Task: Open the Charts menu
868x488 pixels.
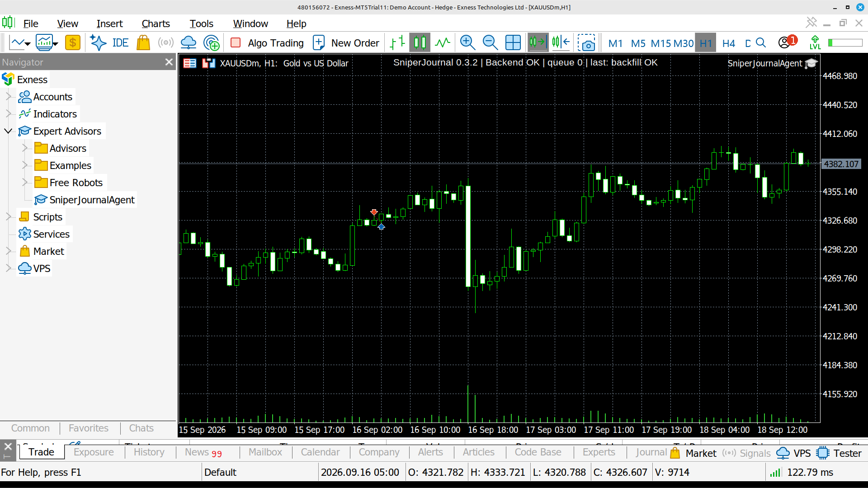Action: coord(156,23)
